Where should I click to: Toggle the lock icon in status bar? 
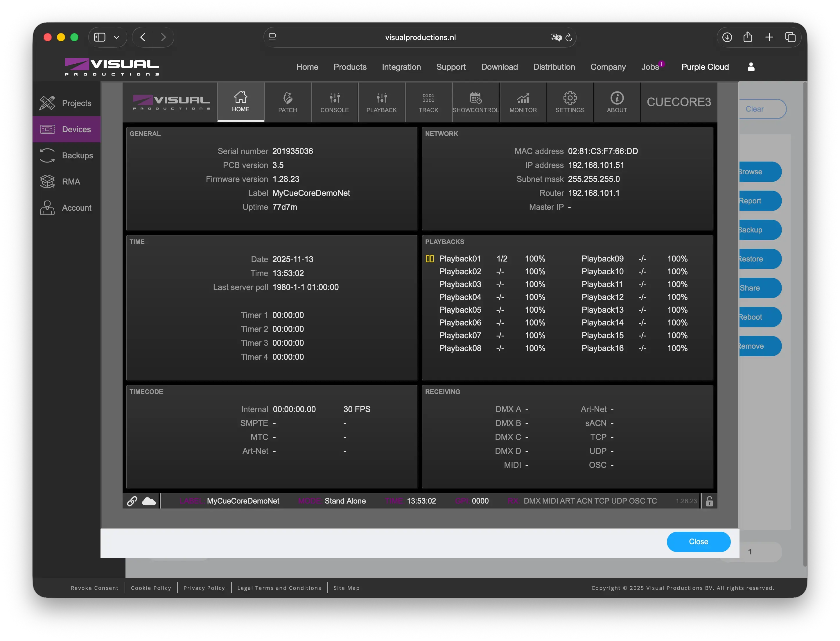click(709, 501)
